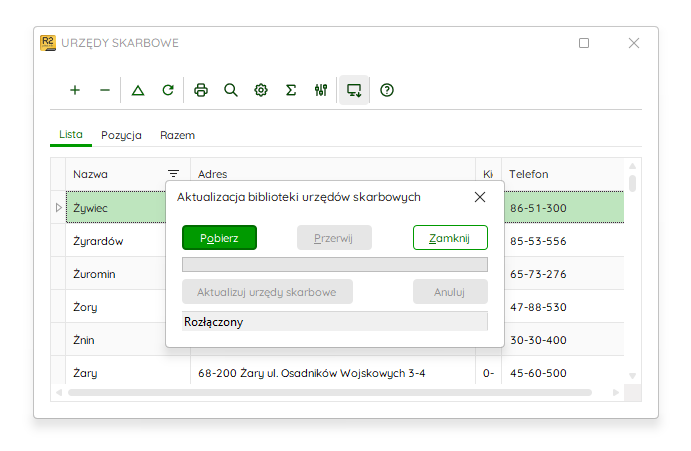Close the Aktualizacja biblioteki dialog
Image resolution: width=691 pixels, height=451 pixels.
coord(480,197)
